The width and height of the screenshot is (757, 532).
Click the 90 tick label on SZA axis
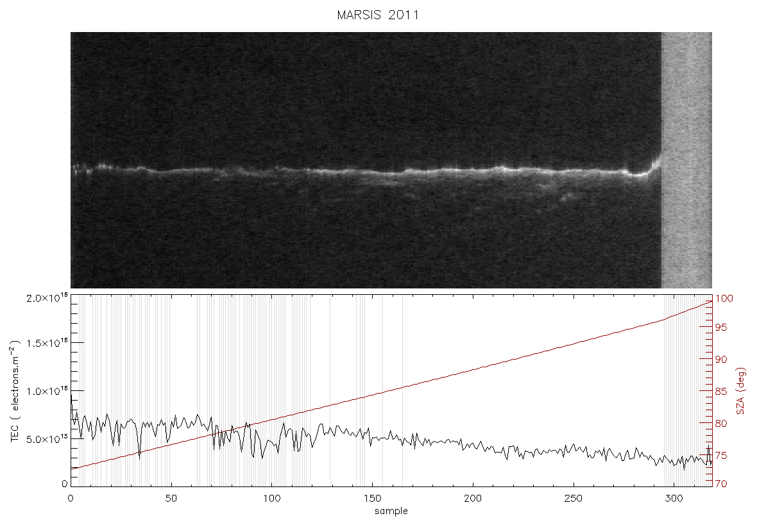click(x=721, y=360)
